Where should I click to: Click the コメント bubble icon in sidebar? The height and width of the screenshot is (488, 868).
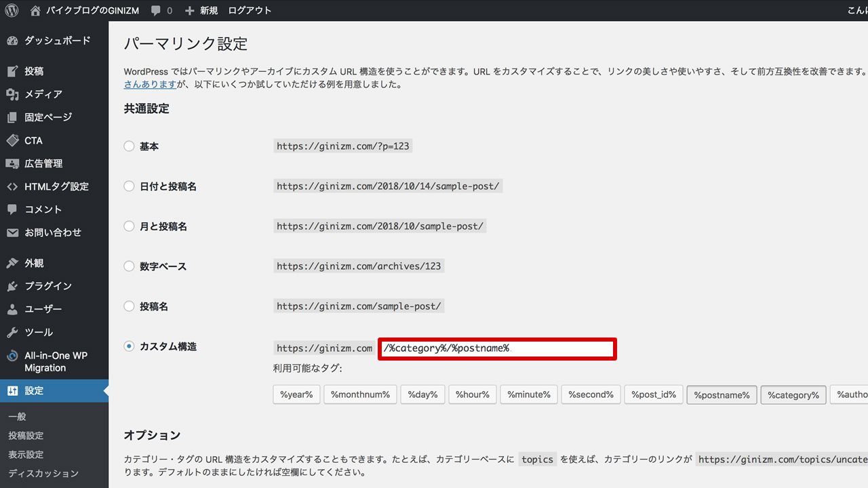click(12, 209)
